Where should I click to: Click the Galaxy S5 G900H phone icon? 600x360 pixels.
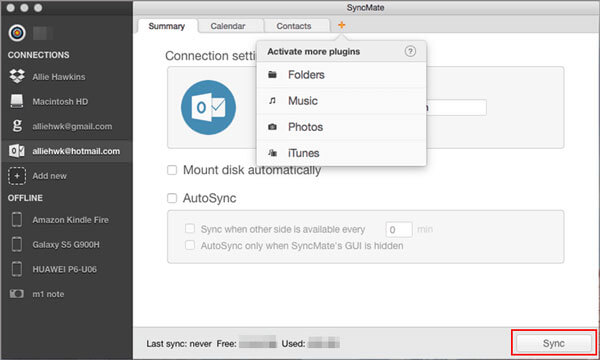(x=17, y=244)
